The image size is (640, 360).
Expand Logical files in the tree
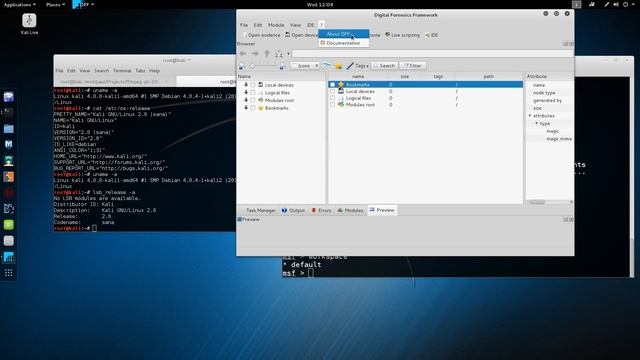(x=246, y=93)
